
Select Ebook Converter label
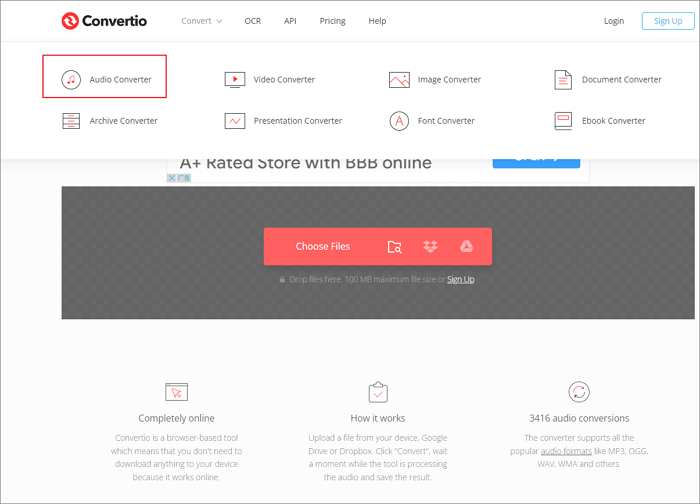(614, 121)
